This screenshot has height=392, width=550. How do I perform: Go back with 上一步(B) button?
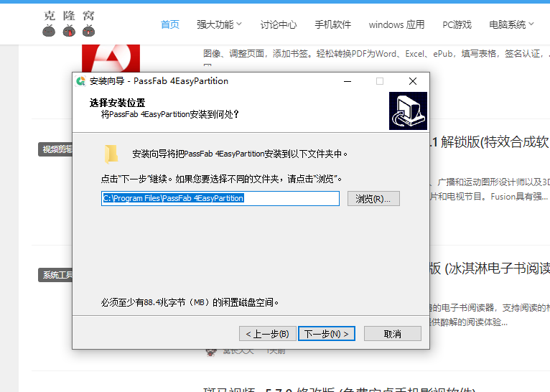tap(268, 333)
